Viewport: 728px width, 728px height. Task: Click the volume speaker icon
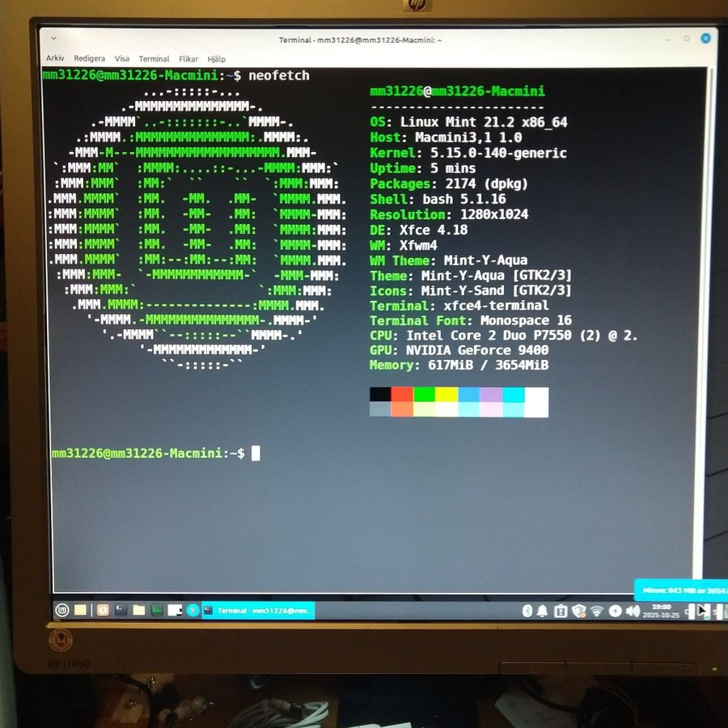point(633,611)
